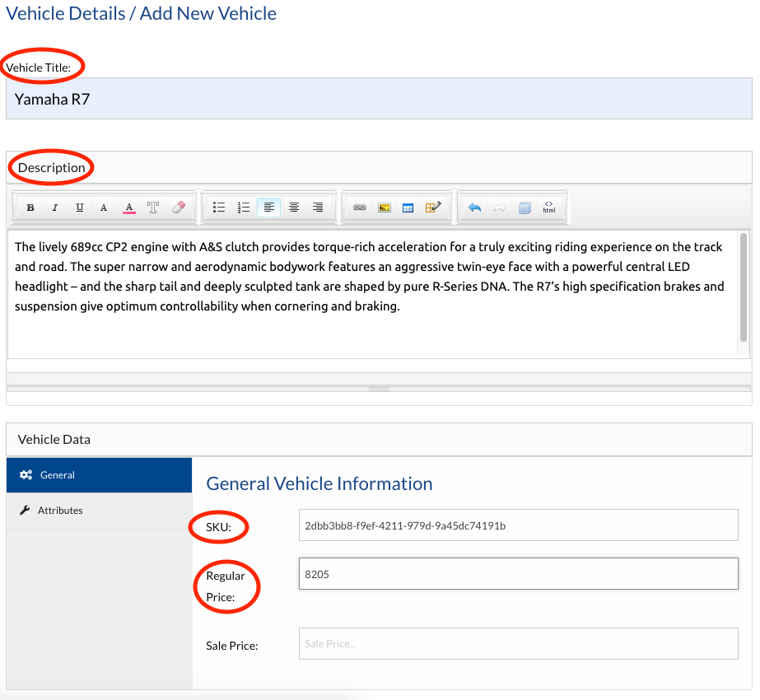
Task: Insert an image into the description
Action: point(384,208)
